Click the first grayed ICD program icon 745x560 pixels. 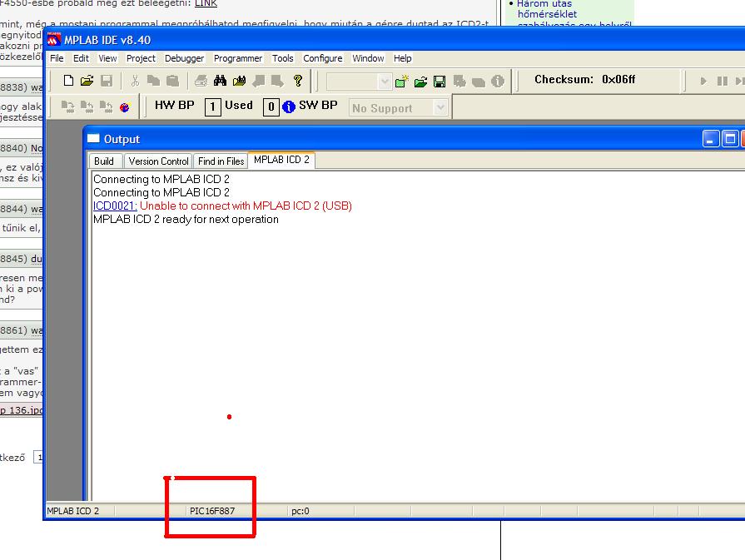[x=68, y=107]
